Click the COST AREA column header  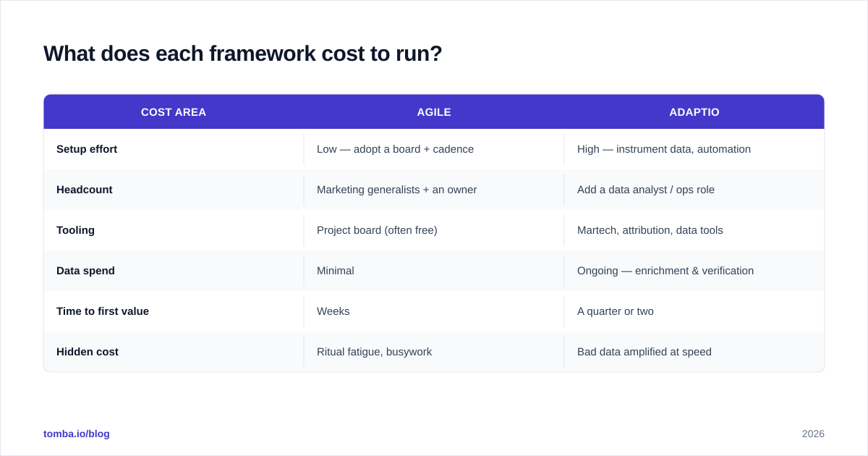coord(174,112)
